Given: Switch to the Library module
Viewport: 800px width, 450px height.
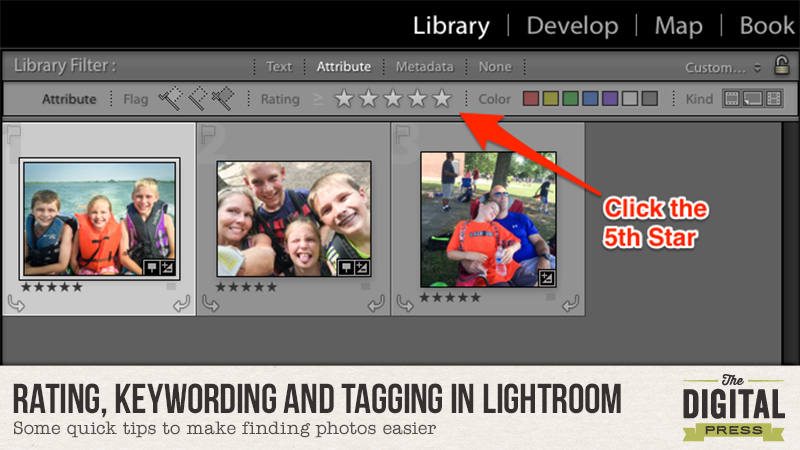Looking at the screenshot, I should tap(451, 26).
